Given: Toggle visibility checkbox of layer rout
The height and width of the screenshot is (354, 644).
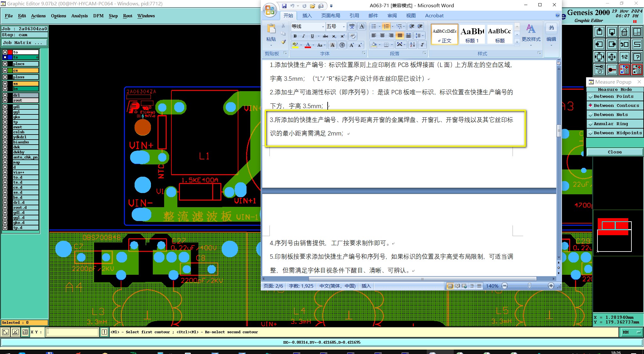Looking at the screenshot, I should pos(5,100).
